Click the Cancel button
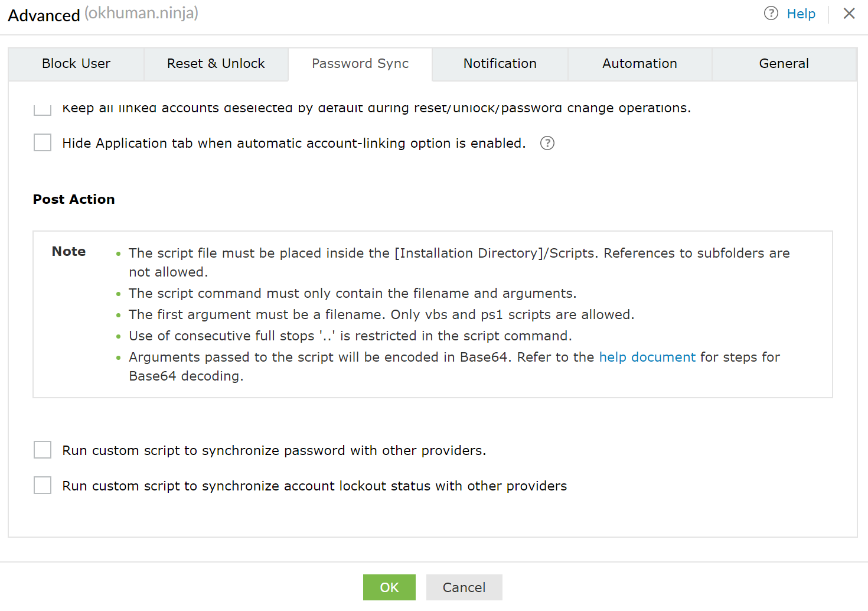Screen dimensions: 868x611 point(464,587)
